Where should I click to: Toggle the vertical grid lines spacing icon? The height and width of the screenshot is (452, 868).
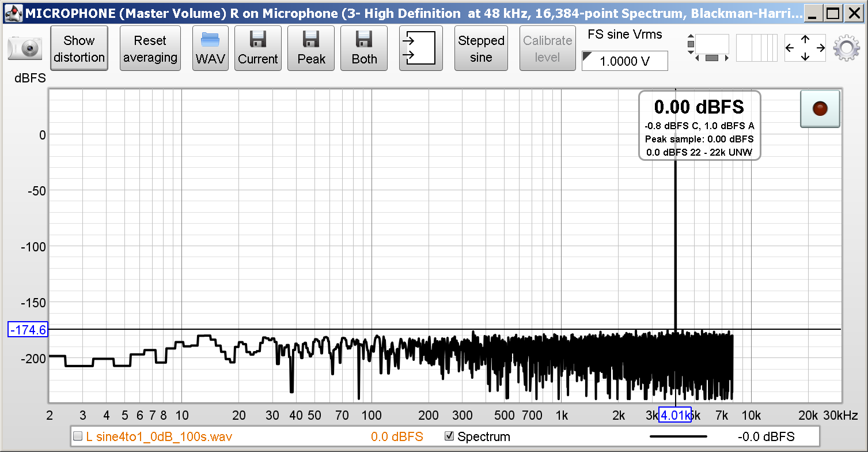[756, 48]
